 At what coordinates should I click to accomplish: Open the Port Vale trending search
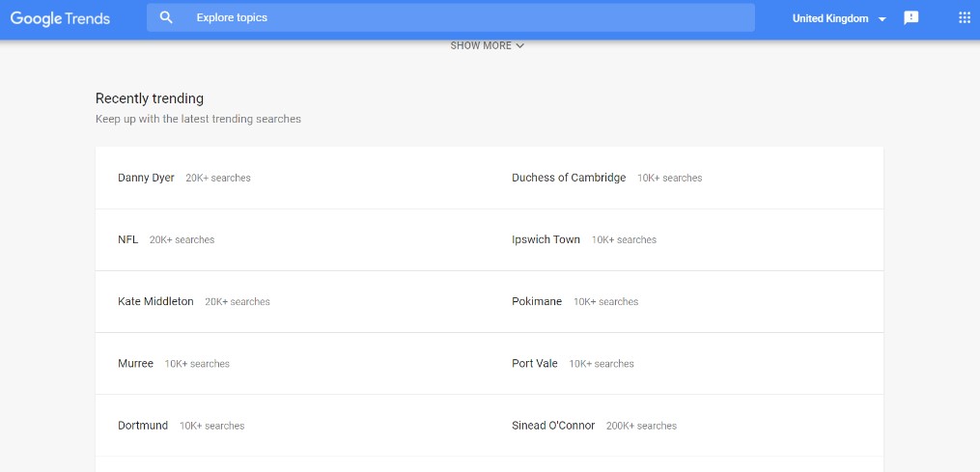click(x=534, y=363)
